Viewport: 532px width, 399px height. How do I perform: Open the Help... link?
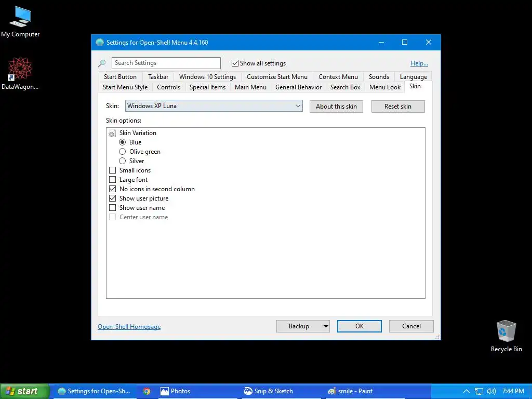tap(419, 63)
